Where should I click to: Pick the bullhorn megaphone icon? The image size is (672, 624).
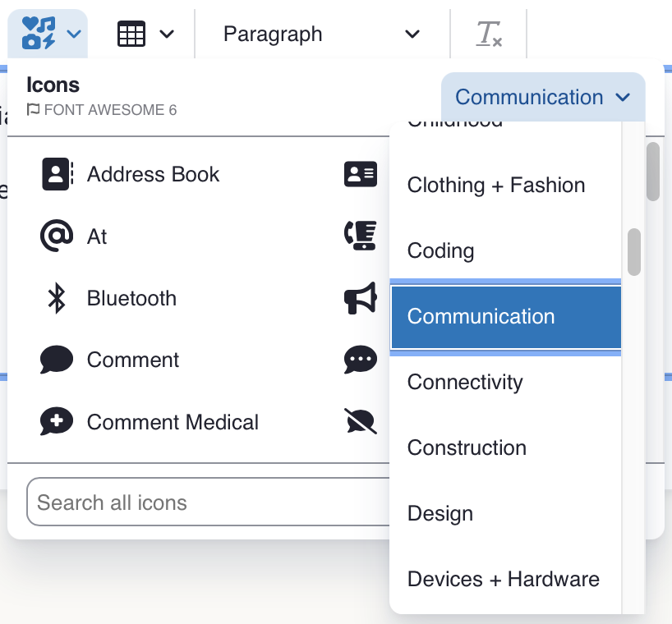(361, 298)
